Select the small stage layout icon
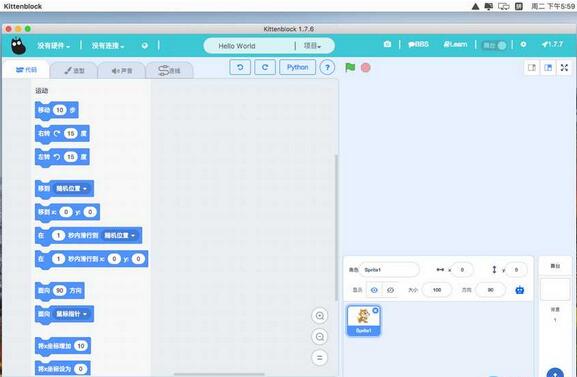The height and width of the screenshot is (377, 577). point(532,68)
